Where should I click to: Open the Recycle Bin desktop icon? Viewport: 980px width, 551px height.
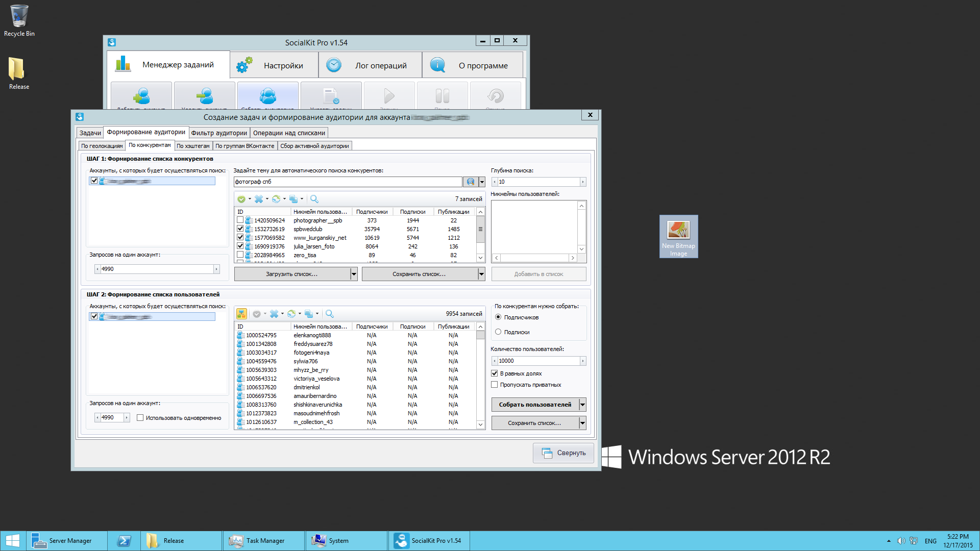click(19, 20)
